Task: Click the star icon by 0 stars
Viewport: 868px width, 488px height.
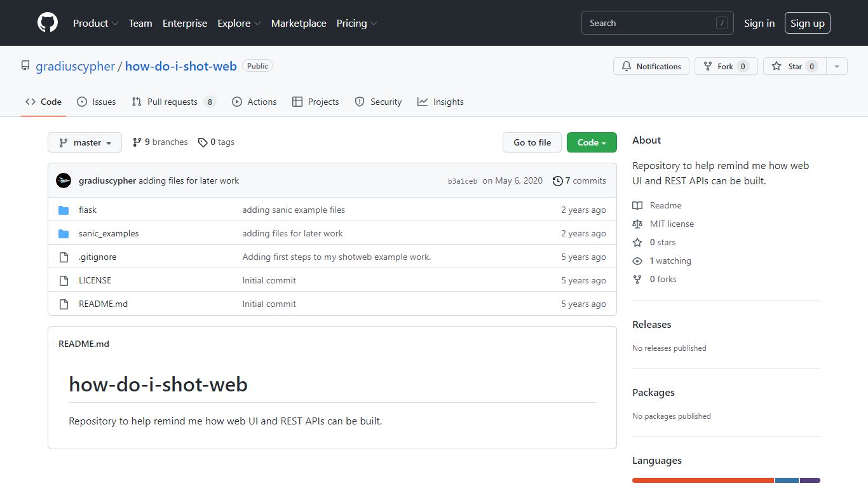Action: click(x=637, y=242)
